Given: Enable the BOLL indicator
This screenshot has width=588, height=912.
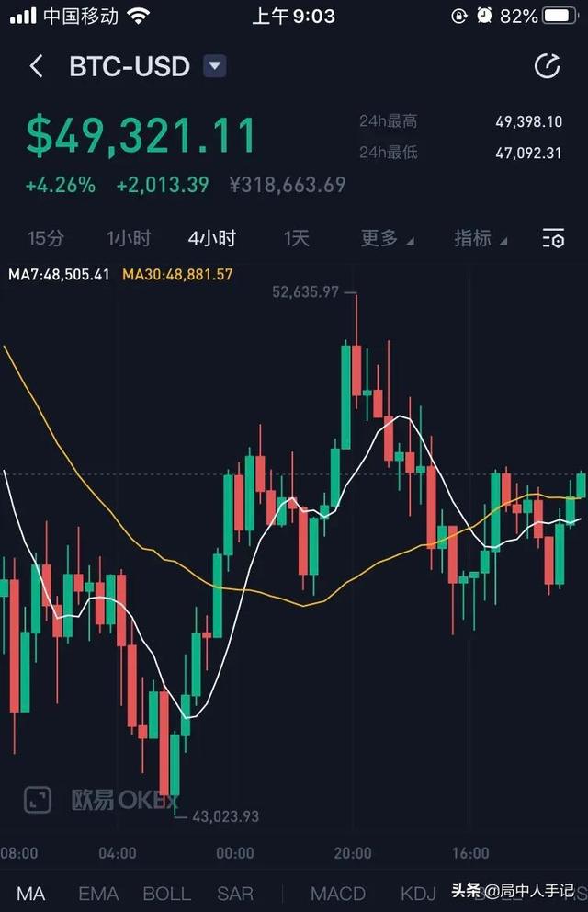Looking at the screenshot, I should (x=166, y=893).
